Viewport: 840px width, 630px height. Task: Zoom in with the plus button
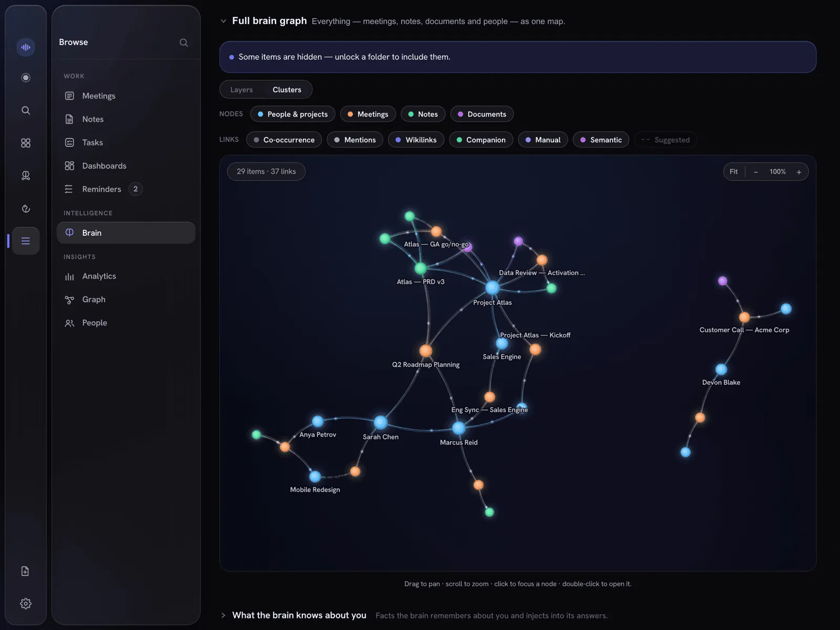[x=799, y=172]
